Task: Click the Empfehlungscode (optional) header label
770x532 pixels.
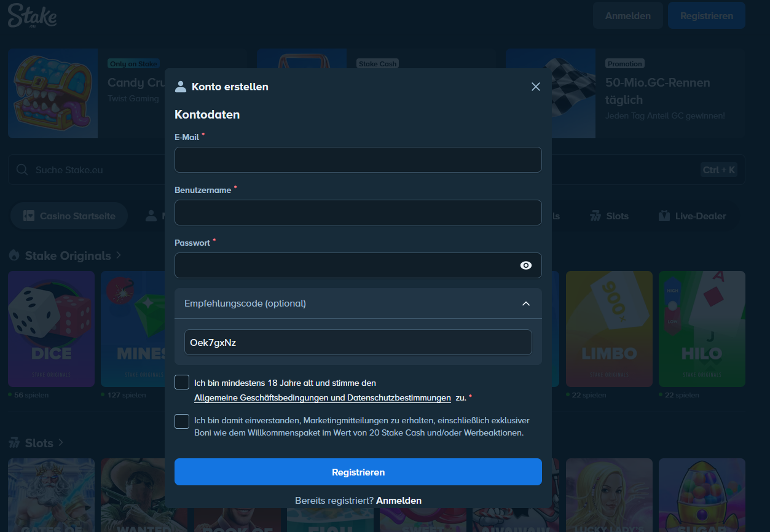Action: click(245, 303)
